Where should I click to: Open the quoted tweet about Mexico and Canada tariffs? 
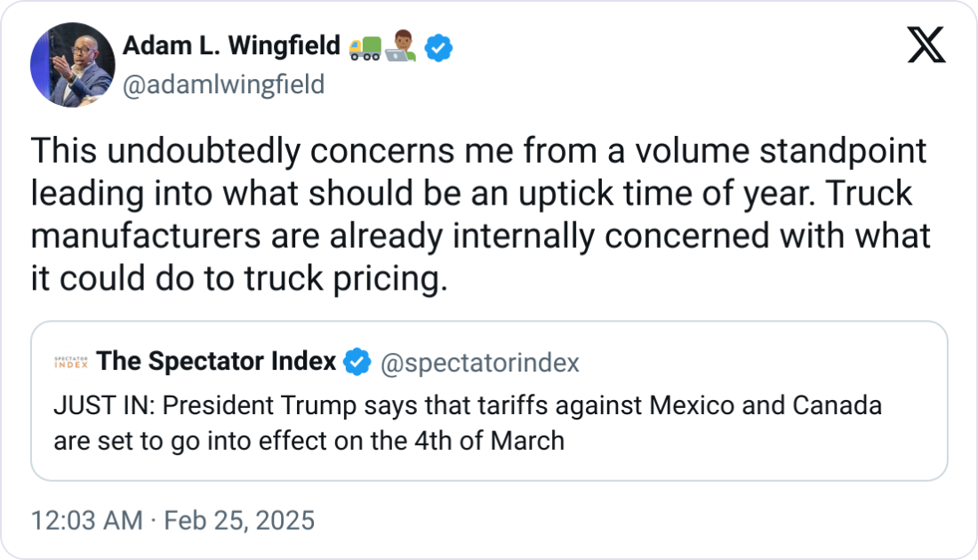[x=489, y=423]
